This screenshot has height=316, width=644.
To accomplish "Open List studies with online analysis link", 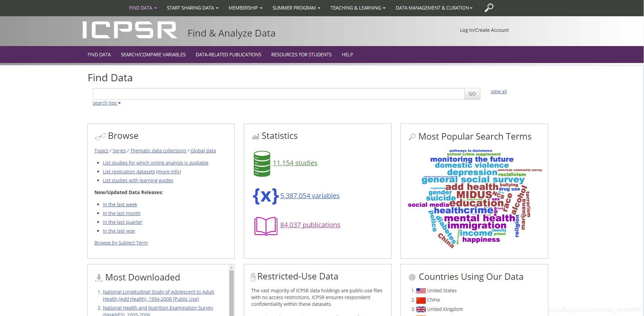I will [x=155, y=163].
